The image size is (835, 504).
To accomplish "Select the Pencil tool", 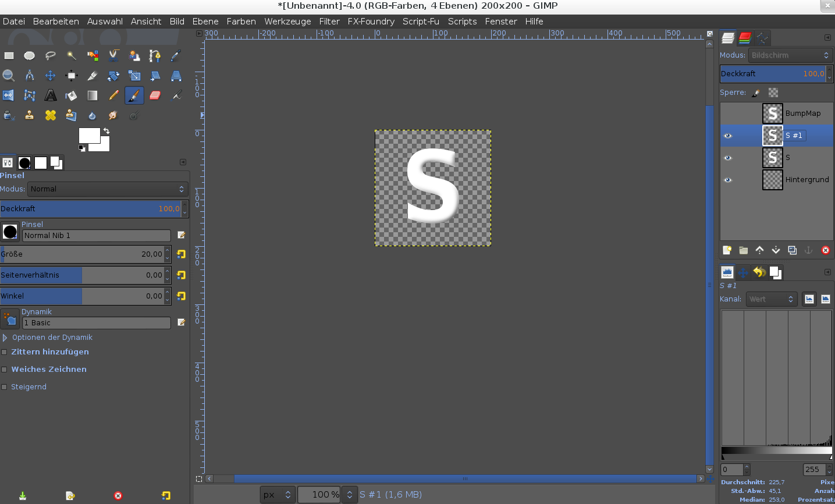I will coord(113,95).
